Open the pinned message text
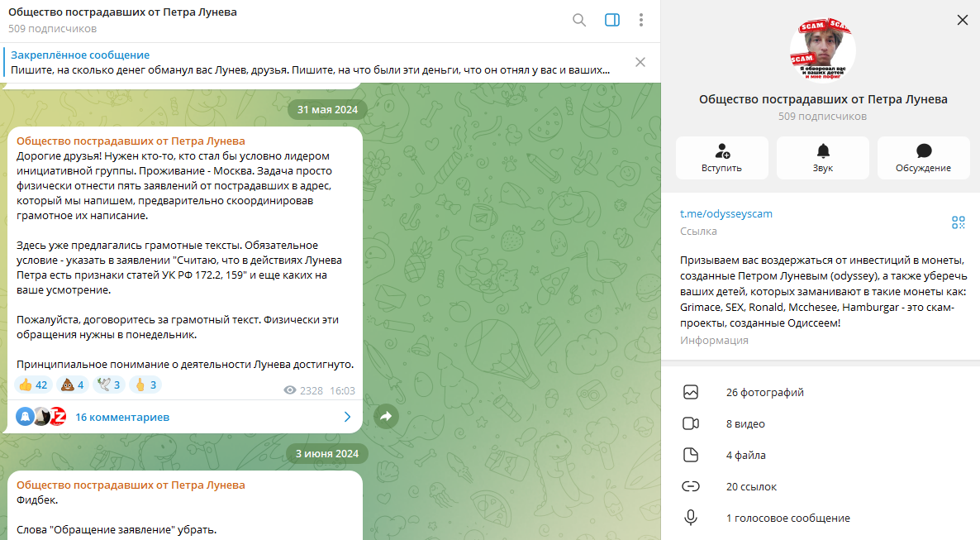The height and width of the screenshot is (540, 980). point(310,70)
